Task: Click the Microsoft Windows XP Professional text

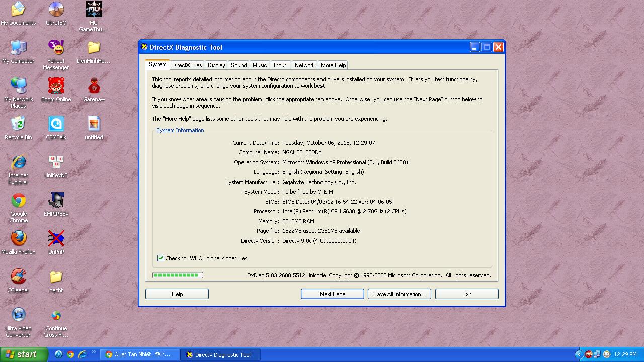Action: [345, 162]
